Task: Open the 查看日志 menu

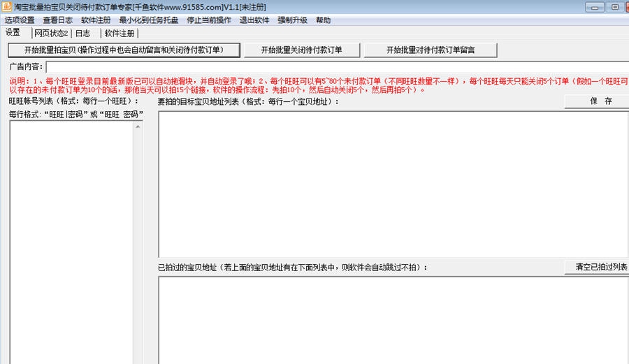Action: click(58, 20)
